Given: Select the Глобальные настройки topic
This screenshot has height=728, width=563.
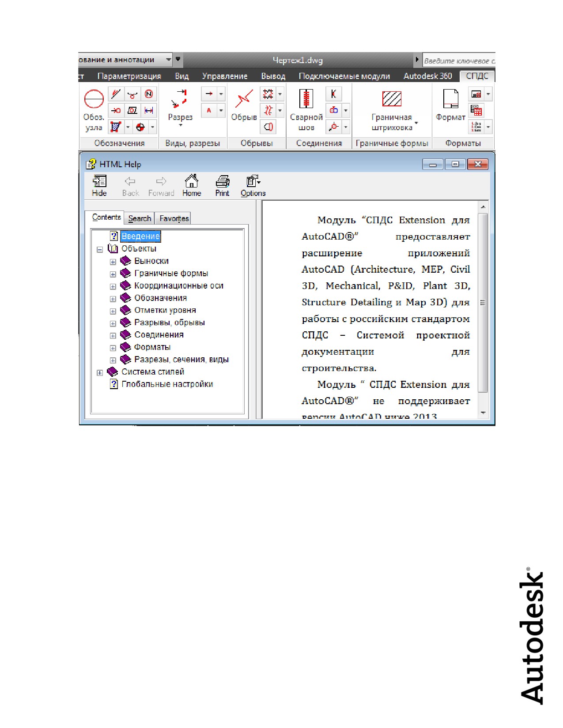Looking at the screenshot, I should pos(167,384).
